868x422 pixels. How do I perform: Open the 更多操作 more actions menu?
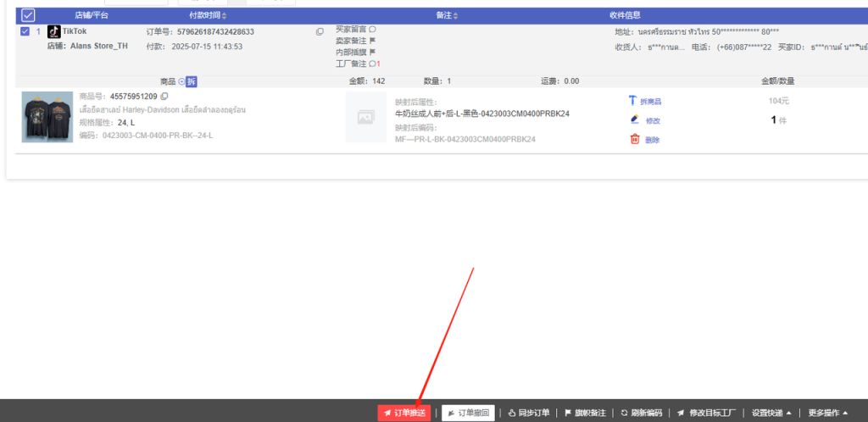click(x=828, y=413)
